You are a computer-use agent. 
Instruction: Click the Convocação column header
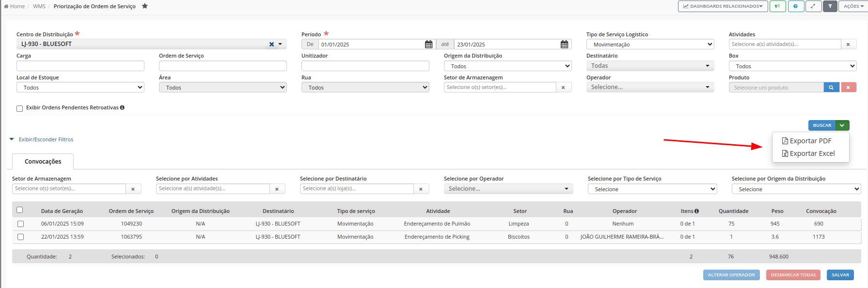(x=821, y=211)
